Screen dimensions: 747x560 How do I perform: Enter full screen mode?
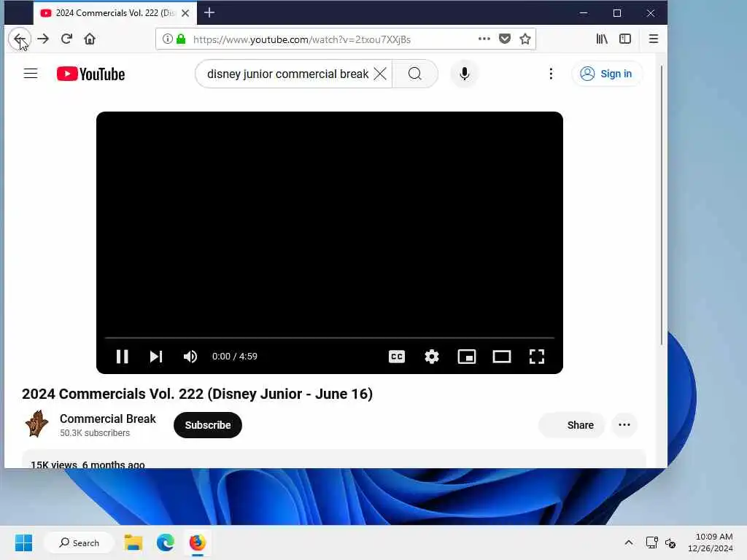[x=537, y=357]
